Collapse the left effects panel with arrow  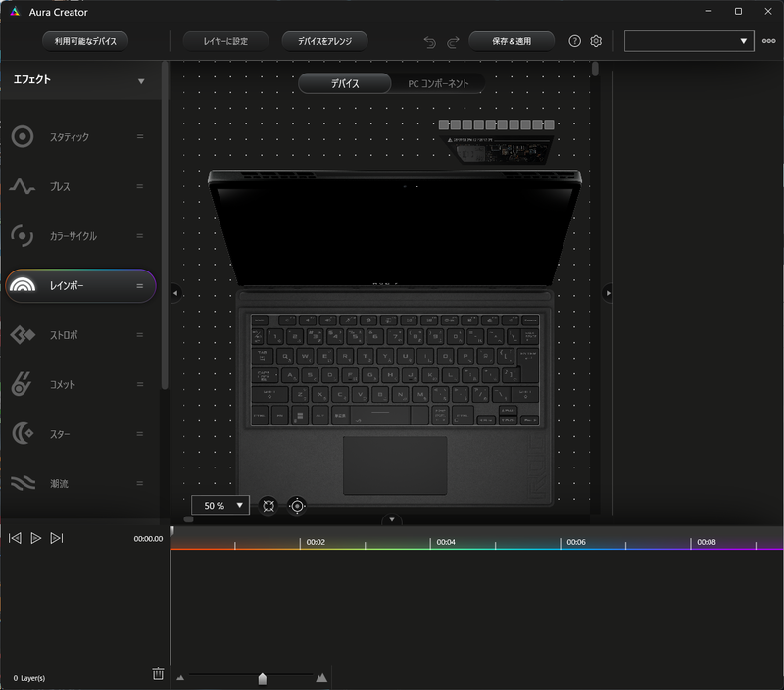tap(175, 292)
